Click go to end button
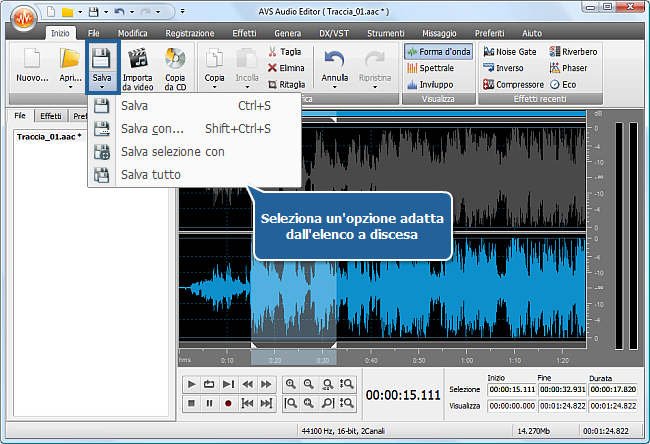Screen dimensions: 650x444 [266, 403]
